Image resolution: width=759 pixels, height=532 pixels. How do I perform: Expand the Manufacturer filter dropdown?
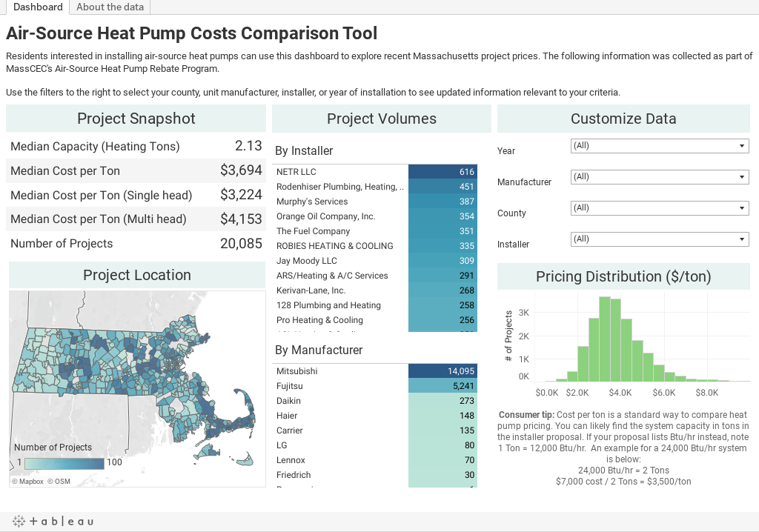tap(660, 176)
